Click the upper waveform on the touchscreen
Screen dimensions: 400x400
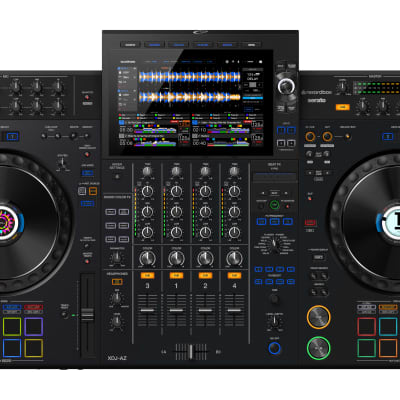pyautogui.click(x=189, y=77)
